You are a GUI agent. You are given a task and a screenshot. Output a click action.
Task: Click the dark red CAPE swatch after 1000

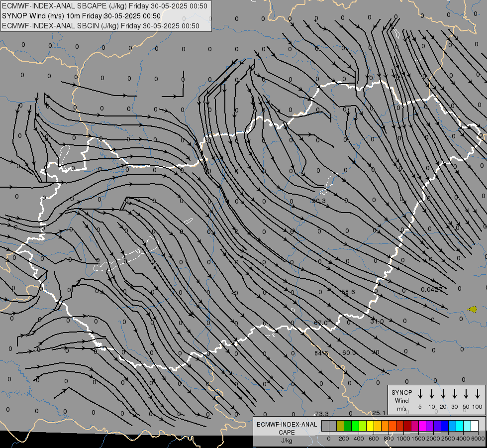point(408,426)
